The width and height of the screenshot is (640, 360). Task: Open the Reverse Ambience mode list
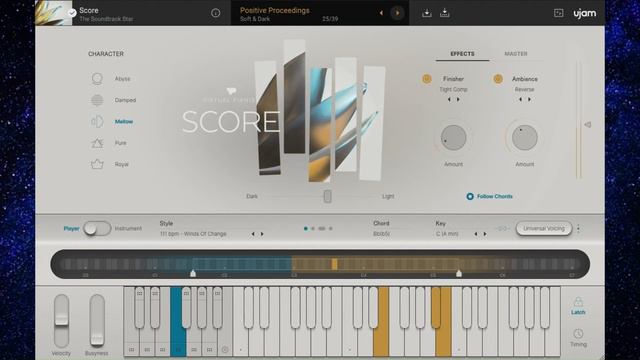[x=524, y=89]
